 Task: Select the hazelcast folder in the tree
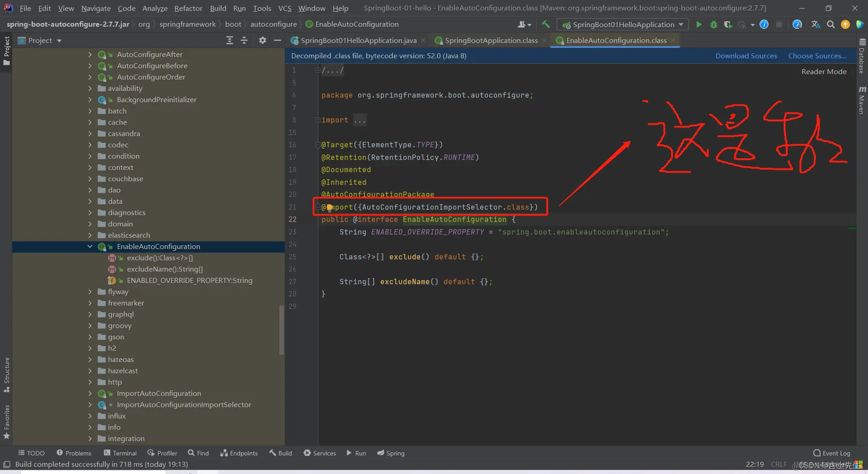click(x=123, y=371)
